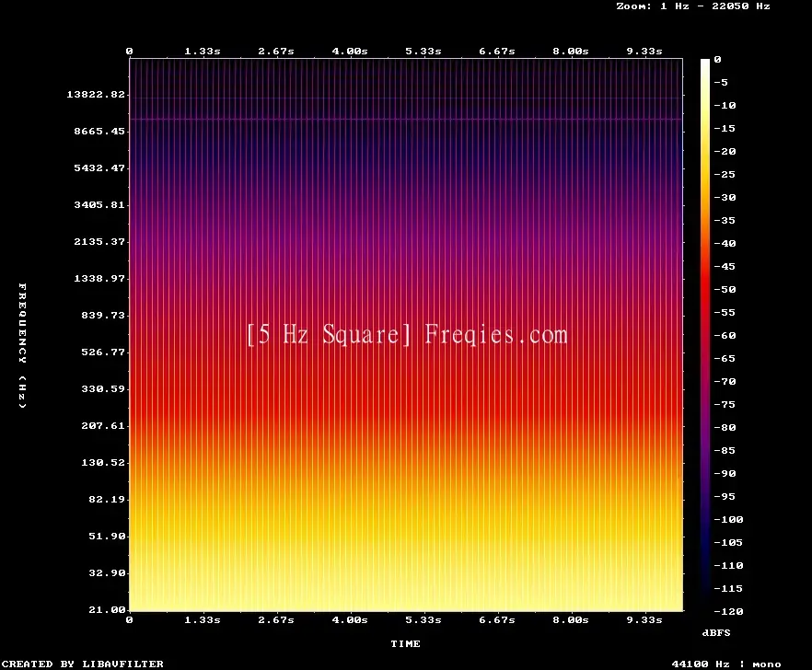
Task: Click the 1338.97 frequency axis label
Action: pyautogui.click(x=99, y=278)
